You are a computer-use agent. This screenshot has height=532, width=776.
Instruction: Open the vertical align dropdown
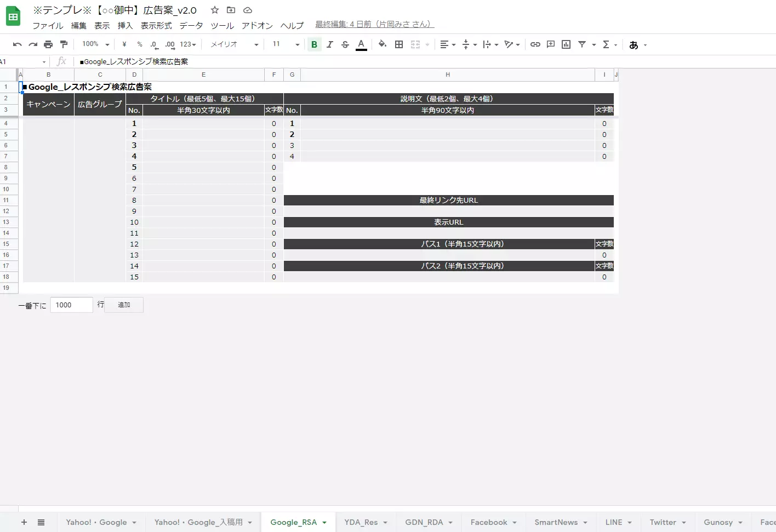469,44
